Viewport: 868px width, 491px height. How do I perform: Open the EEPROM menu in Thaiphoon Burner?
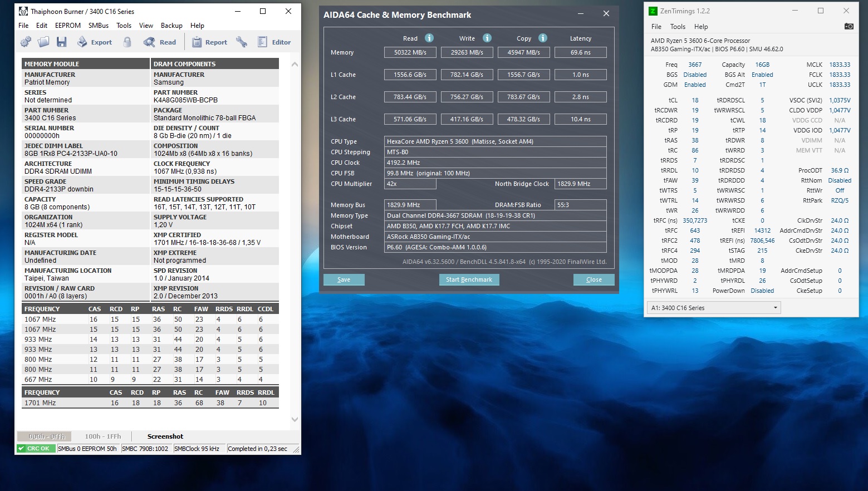[68, 26]
